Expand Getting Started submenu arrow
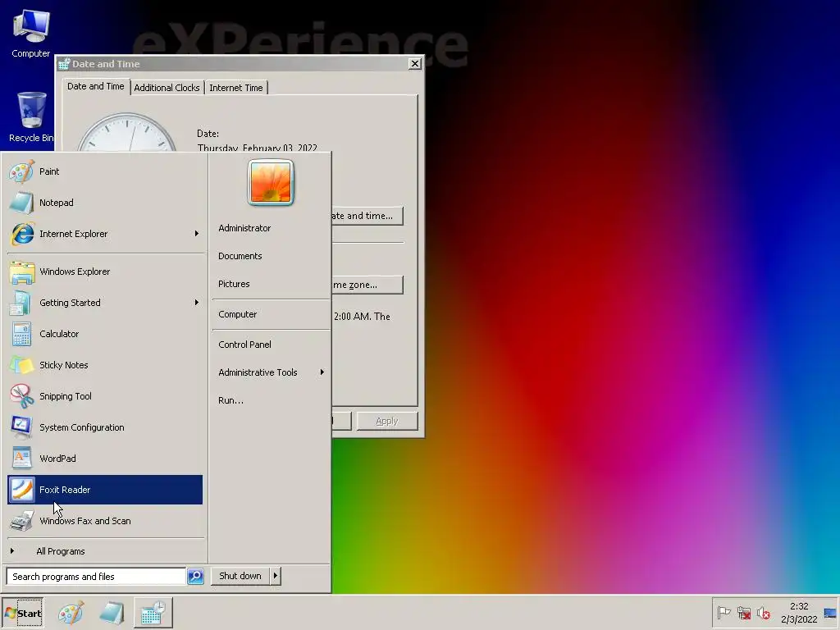 [197, 303]
